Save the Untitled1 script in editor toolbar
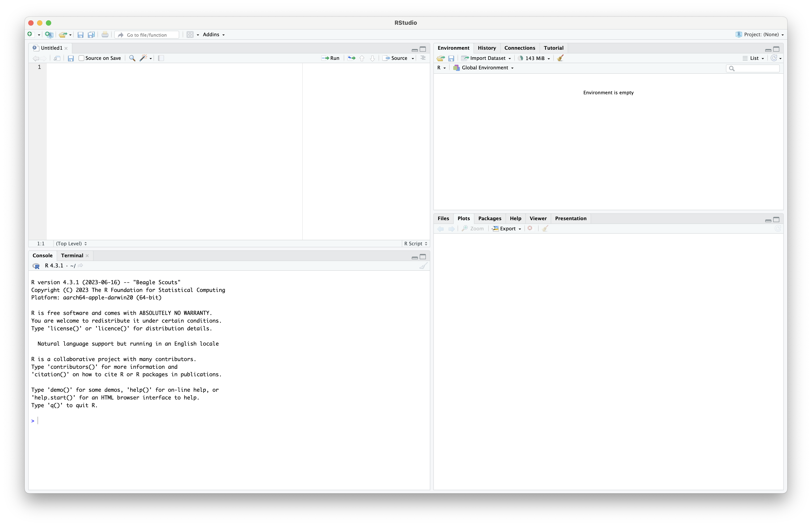This screenshot has height=526, width=812. pos(71,58)
